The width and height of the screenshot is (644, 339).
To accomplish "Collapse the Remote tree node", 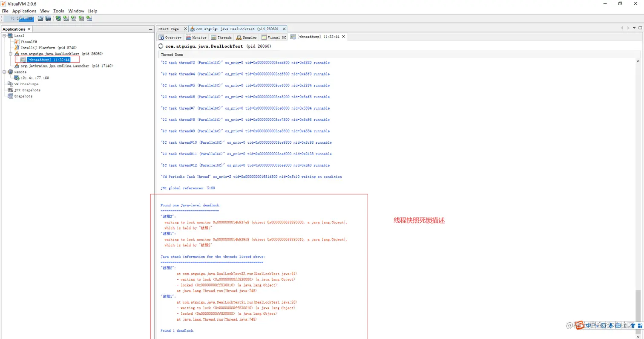I will coord(4,72).
